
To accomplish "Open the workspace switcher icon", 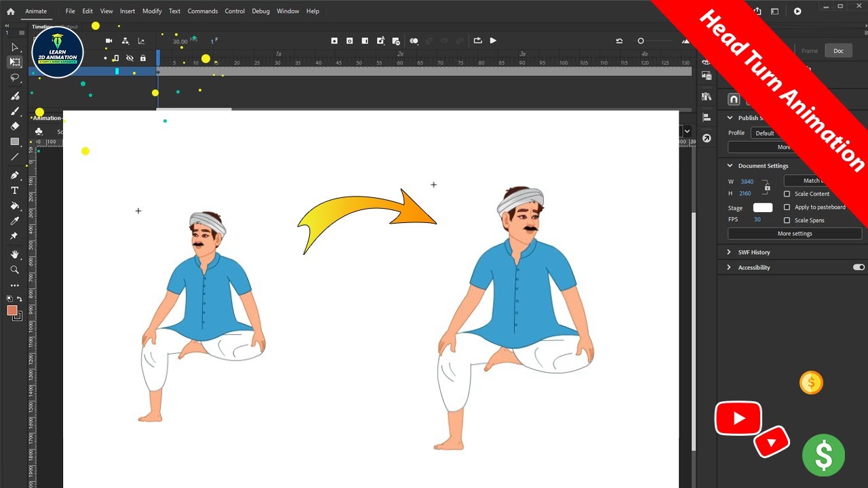I will [774, 11].
